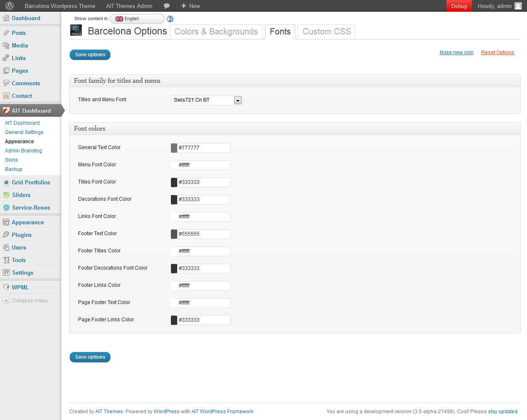The image size is (527, 420).
Task: Click the red Debug button
Action: pyautogui.click(x=459, y=6)
